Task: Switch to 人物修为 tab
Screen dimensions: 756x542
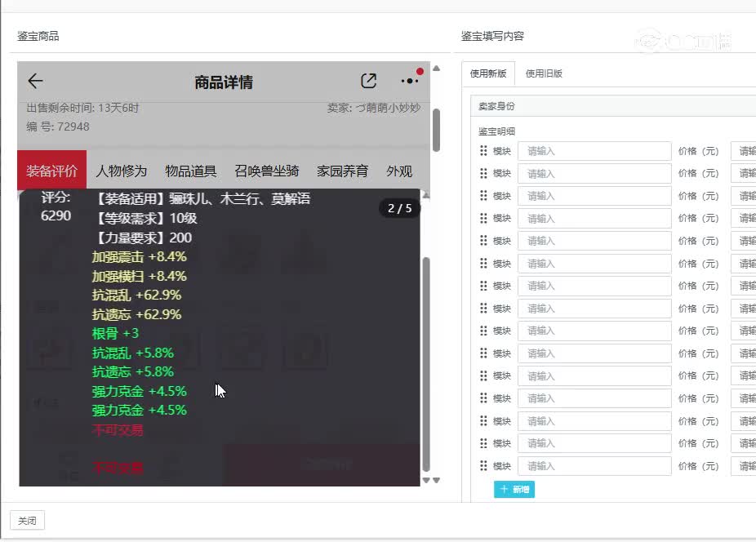Action: [122, 171]
